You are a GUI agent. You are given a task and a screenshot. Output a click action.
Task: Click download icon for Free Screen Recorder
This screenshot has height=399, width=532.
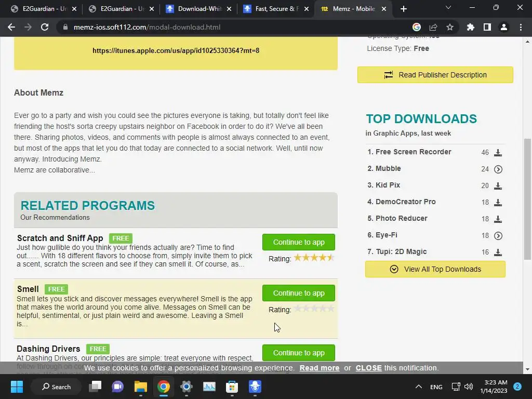pos(498,153)
